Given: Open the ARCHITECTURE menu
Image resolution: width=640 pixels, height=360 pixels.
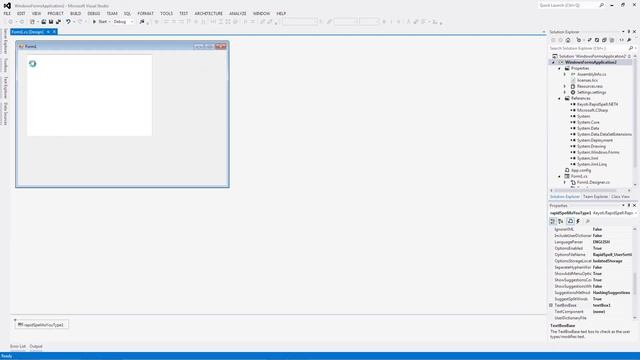Looking at the screenshot, I should point(209,13).
